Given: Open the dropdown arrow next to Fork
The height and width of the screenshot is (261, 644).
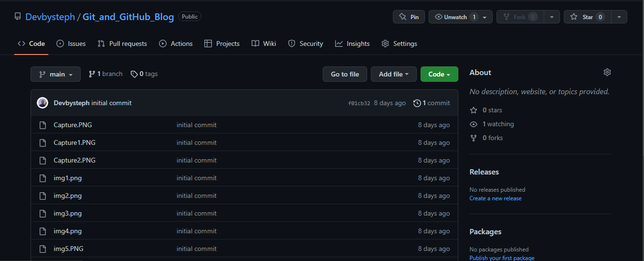Looking at the screenshot, I should 551,17.
